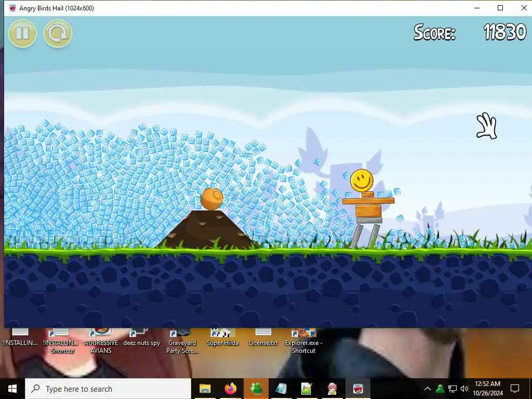
Task: Click the yellow smiley face target
Action: coord(362,180)
